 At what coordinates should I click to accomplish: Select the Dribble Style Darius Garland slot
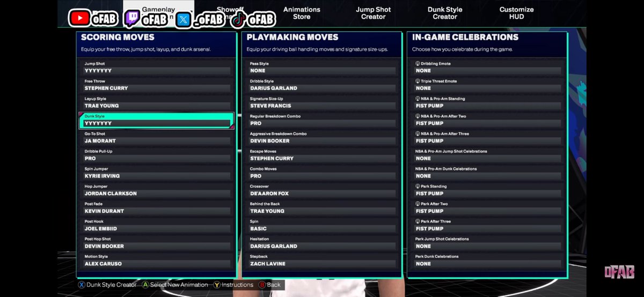[x=322, y=85]
